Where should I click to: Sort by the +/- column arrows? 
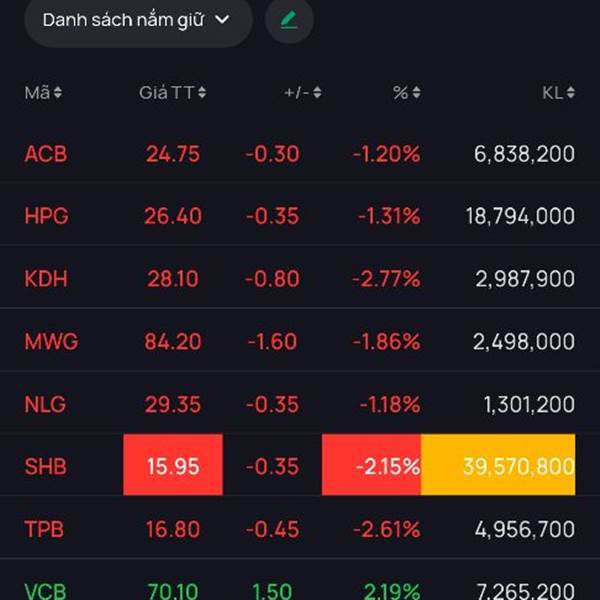pyautogui.click(x=317, y=93)
